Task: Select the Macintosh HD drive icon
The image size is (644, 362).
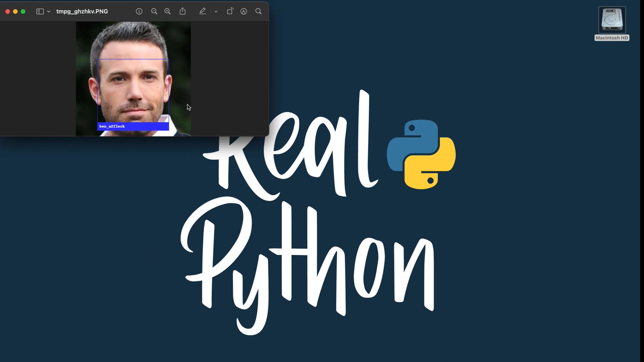Action: pyautogui.click(x=612, y=20)
